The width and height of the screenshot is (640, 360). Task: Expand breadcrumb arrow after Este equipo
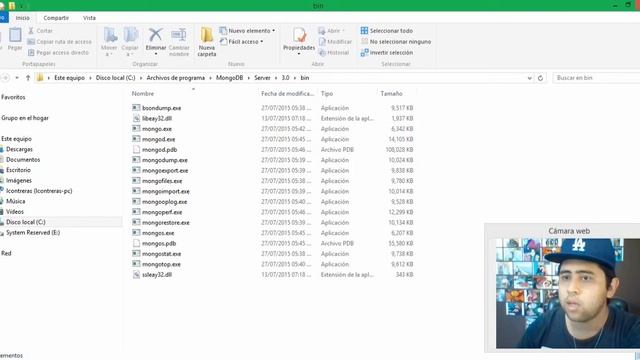pyautogui.click(x=91, y=78)
